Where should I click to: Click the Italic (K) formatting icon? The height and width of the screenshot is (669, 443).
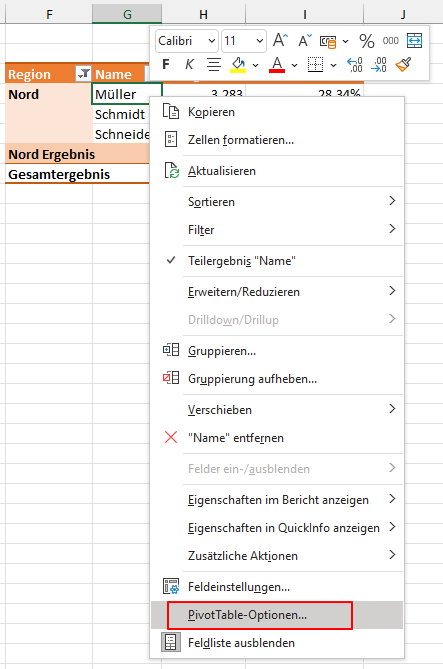(189, 65)
